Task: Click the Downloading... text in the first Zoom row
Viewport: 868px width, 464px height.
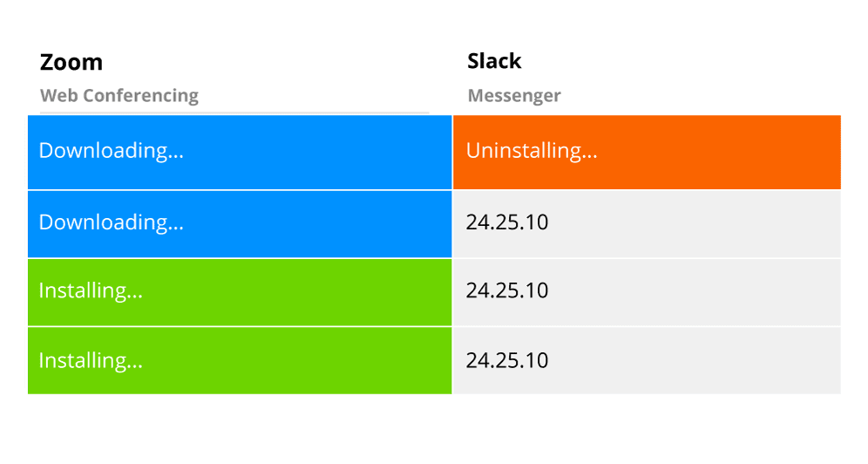Action: pos(111,151)
